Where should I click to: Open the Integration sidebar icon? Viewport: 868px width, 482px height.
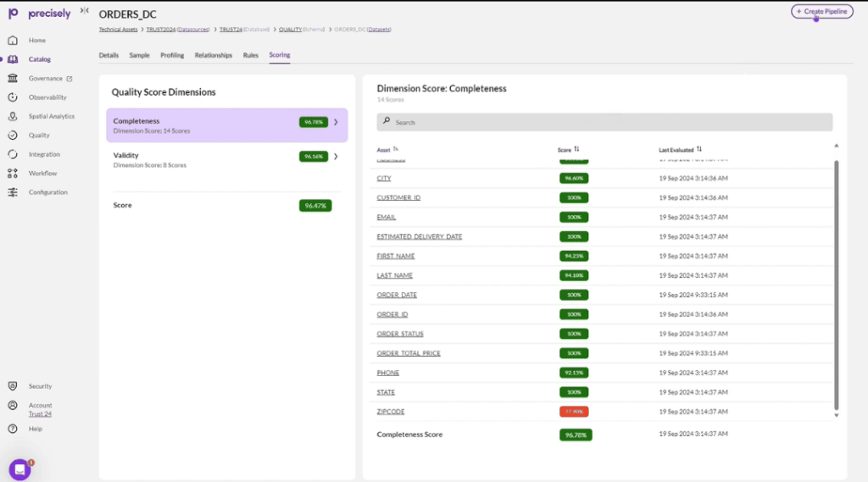(12, 154)
